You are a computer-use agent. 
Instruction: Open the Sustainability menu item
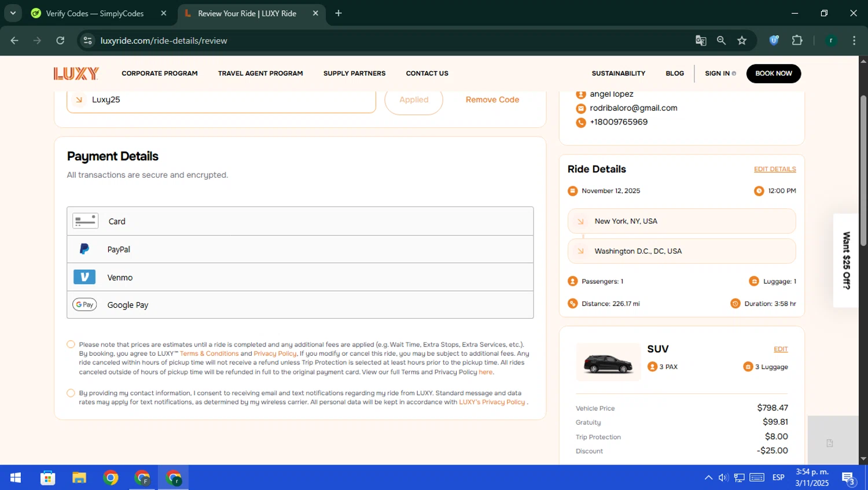618,73
